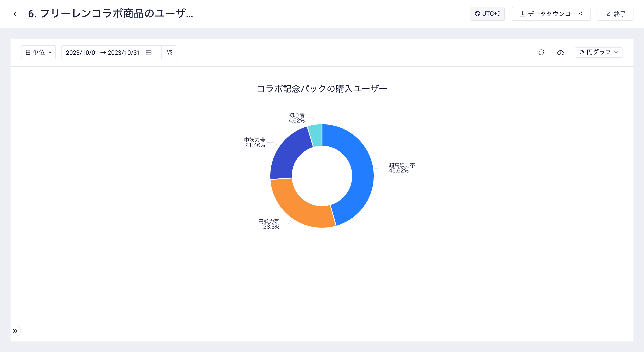Expand the sidebar with the double-arrow control

click(x=16, y=331)
